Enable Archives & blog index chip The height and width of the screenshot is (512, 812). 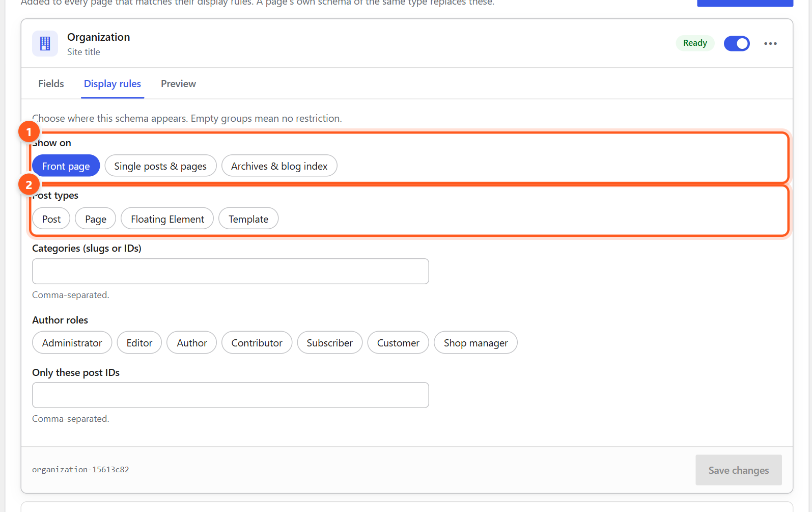(x=279, y=166)
